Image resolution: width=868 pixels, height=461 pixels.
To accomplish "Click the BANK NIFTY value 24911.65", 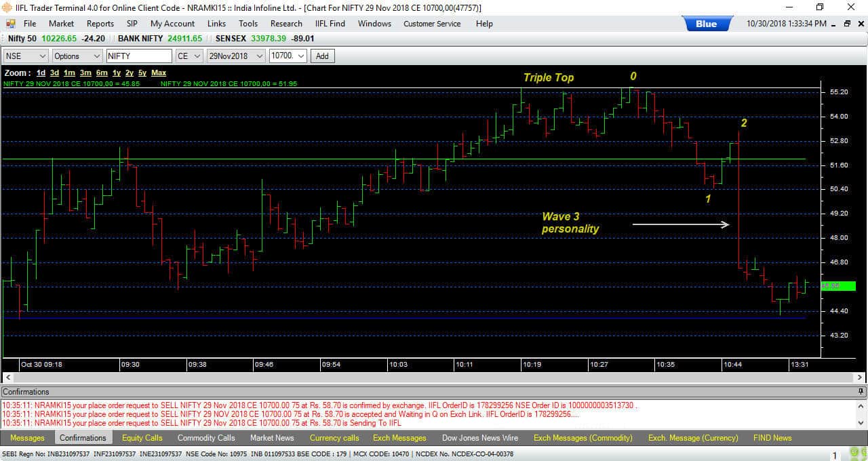I will [x=184, y=39].
